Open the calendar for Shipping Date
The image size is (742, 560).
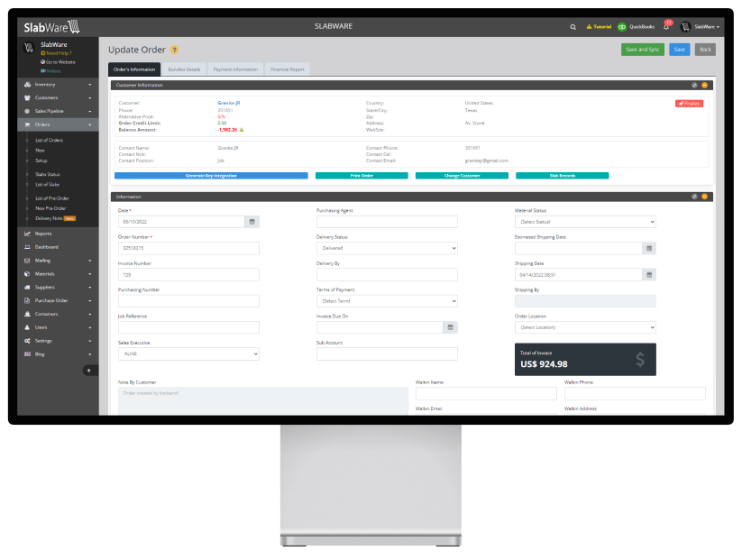tap(649, 274)
